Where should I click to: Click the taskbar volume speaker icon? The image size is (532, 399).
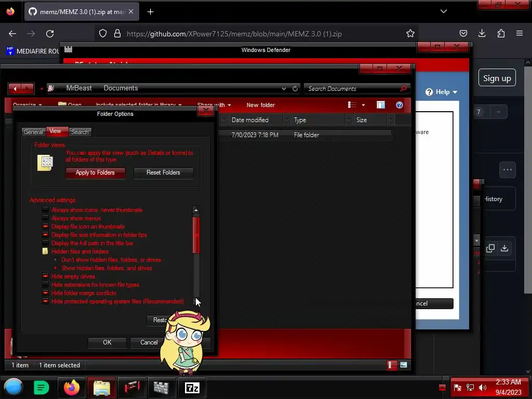(x=483, y=388)
